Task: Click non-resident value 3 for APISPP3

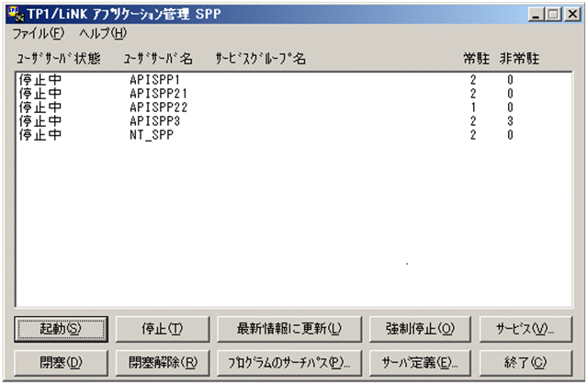Action: click(x=510, y=121)
